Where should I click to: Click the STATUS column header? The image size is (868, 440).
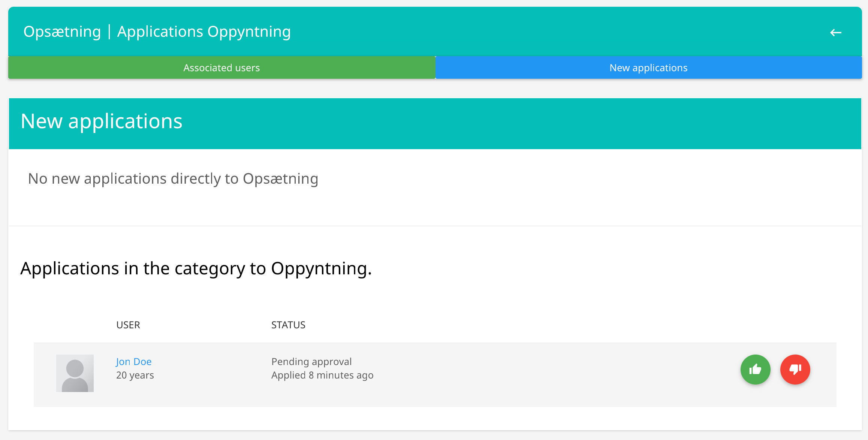point(288,325)
